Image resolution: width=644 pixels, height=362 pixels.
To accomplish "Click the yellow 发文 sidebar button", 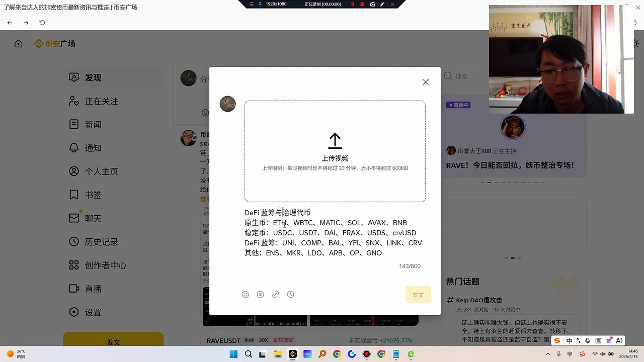I will (x=113, y=339).
